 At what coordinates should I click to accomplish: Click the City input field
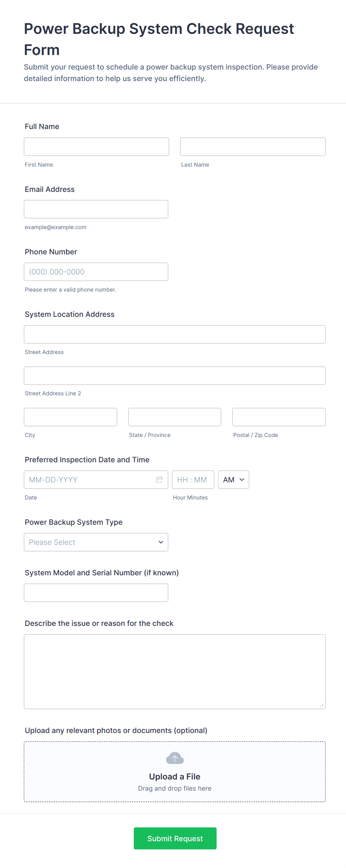coord(70,417)
